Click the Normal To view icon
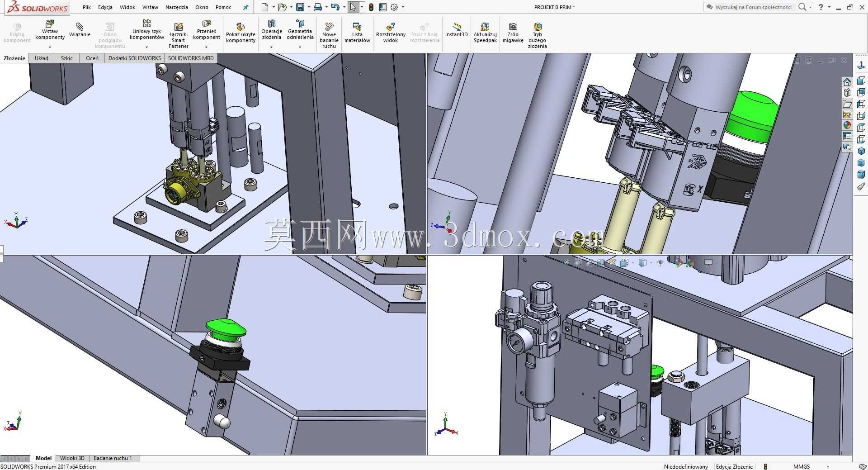The width and height of the screenshot is (868, 470). tap(861, 66)
